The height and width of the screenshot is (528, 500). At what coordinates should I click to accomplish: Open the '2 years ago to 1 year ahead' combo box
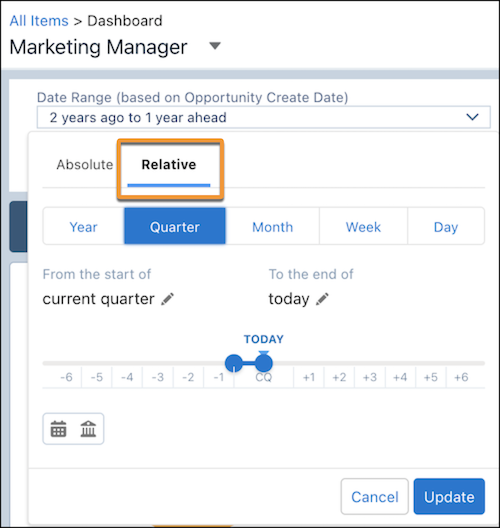pyautogui.click(x=263, y=117)
